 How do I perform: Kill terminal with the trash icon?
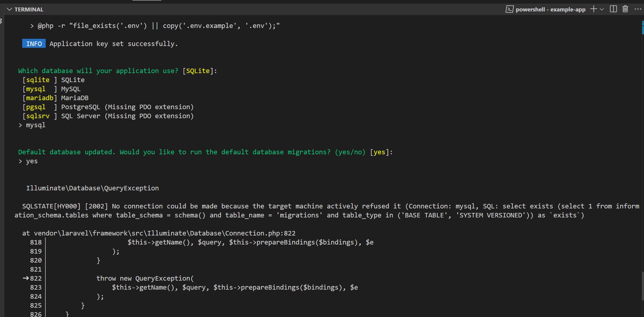pyautogui.click(x=625, y=9)
